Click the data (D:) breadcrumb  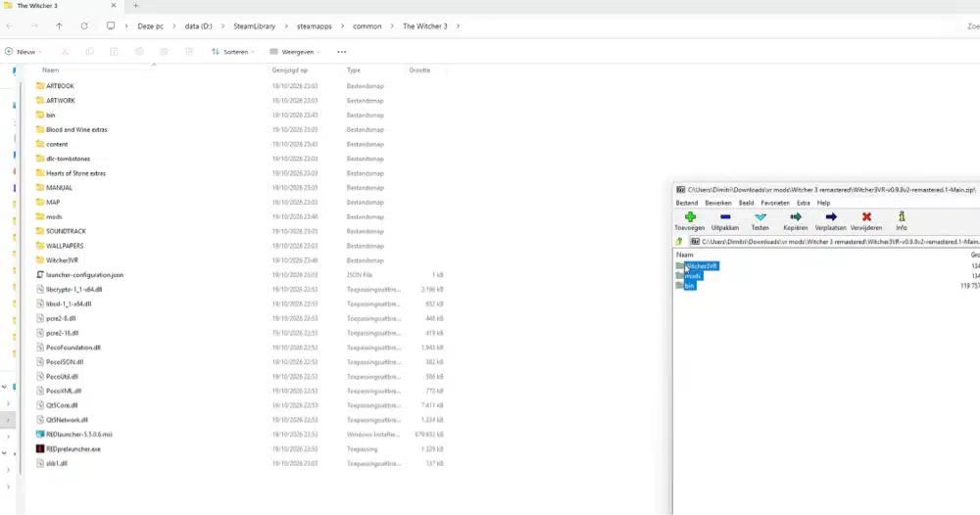click(x=199, y=26)
